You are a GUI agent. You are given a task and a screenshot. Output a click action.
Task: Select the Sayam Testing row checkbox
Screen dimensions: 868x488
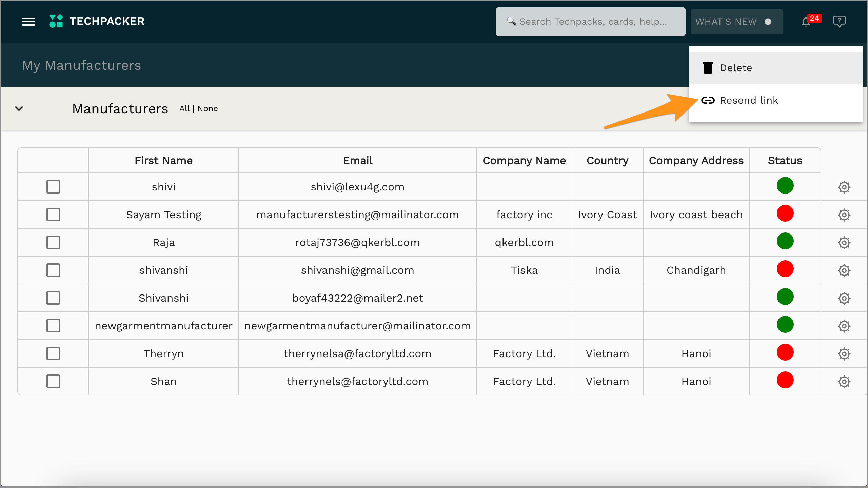tap(53, 215)
